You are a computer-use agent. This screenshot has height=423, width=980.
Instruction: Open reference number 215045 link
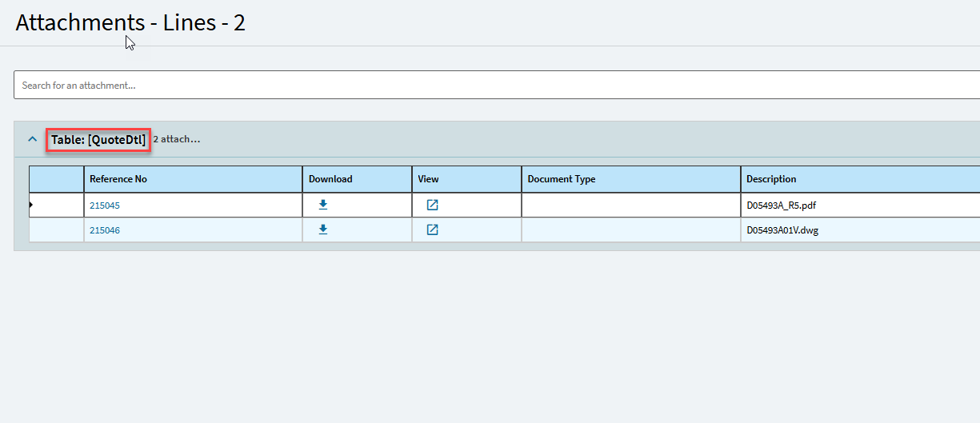105,206
